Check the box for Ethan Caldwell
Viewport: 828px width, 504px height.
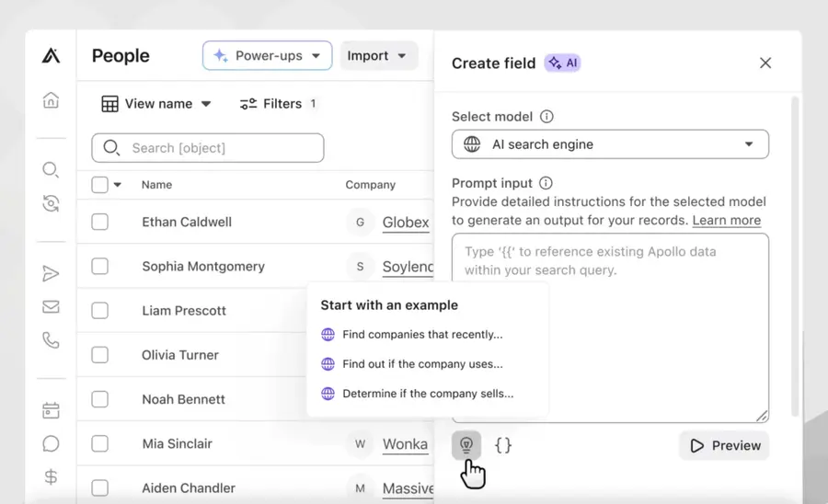99,222
